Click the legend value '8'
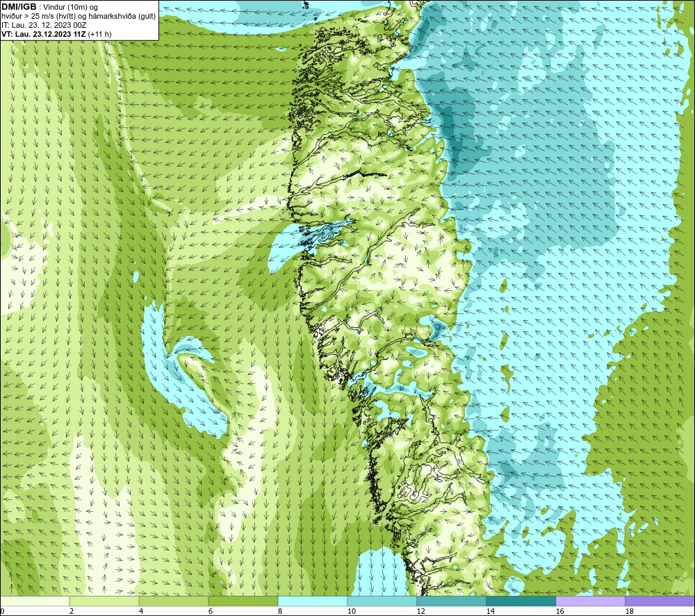This screenshot has width=695, height=616. [280, 612]
